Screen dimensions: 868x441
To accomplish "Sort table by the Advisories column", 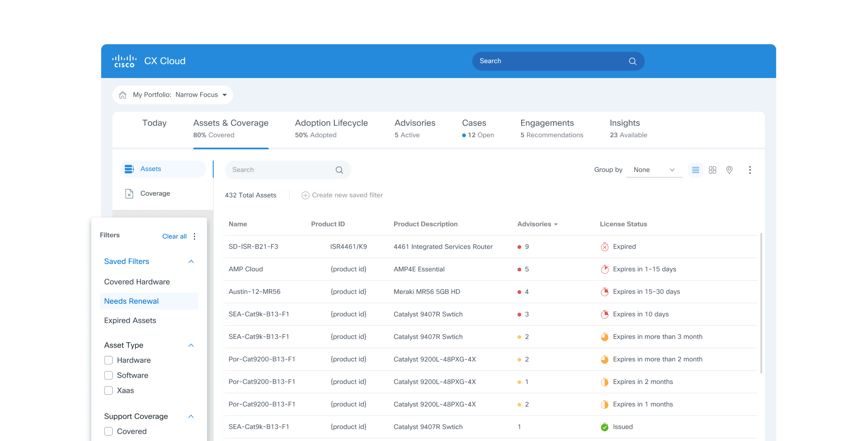I will tap(537, 224).
